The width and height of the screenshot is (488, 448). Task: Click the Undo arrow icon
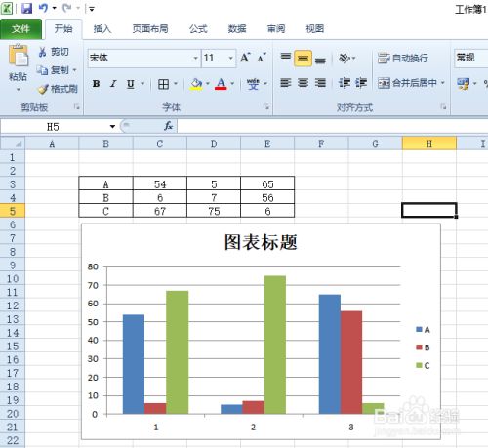[43, 8]
